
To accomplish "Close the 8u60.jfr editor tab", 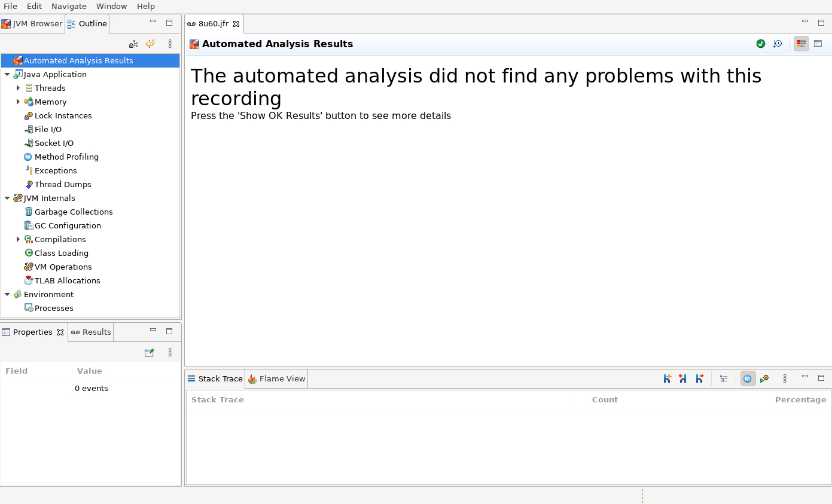I will click(x=236, y=24).
